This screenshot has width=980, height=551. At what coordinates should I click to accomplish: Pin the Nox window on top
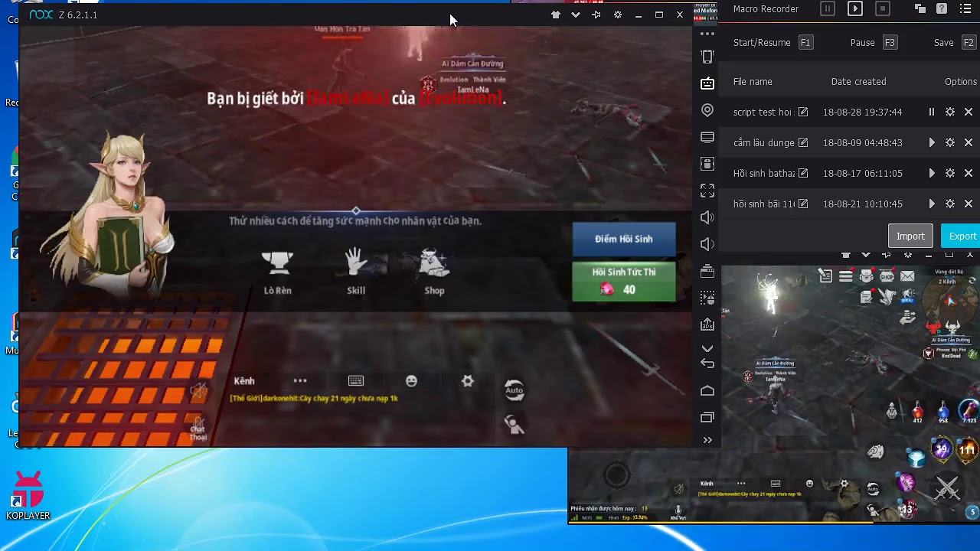coord(596,15)
